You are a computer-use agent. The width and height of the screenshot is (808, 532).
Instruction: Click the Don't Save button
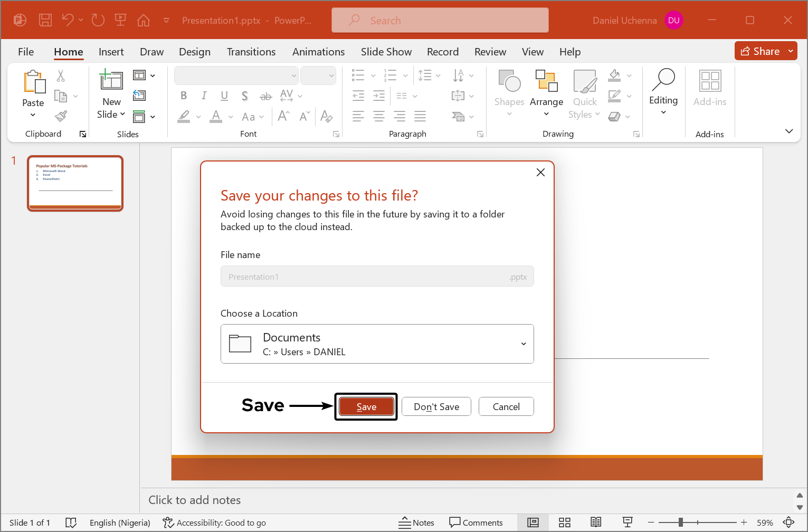click(x=436, y=407)
